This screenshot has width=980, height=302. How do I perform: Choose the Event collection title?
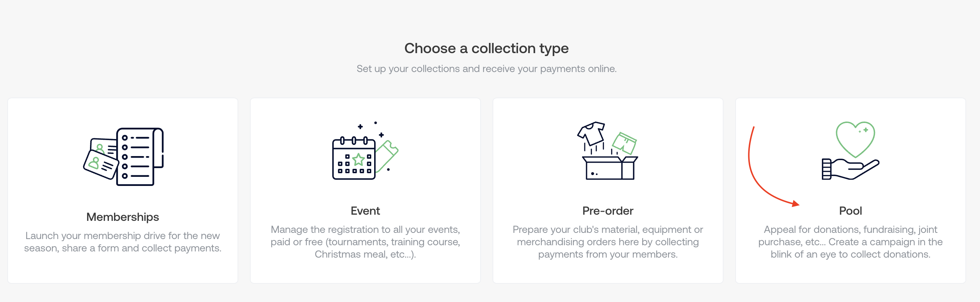[365, 211]
